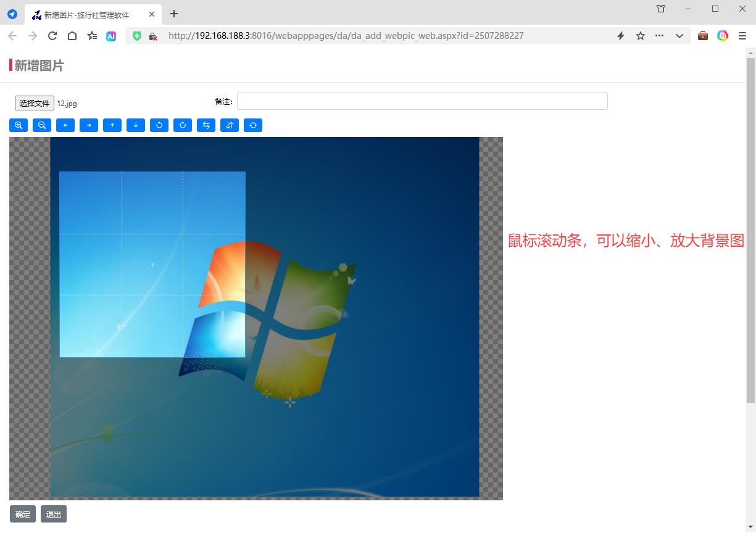The height and width of the screenshot is (533, 756).
Task: Click the 确定 button
Action: [23, 514]
